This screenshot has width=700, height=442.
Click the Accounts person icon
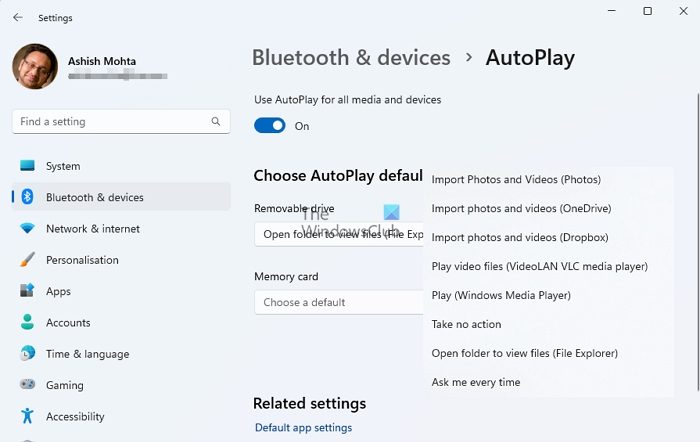27,323
